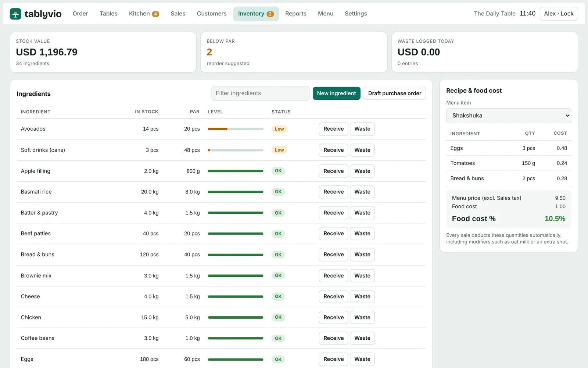Receive stock for Apple filling
The width and height of the screenshot is (588, 368).
(333, 171)
